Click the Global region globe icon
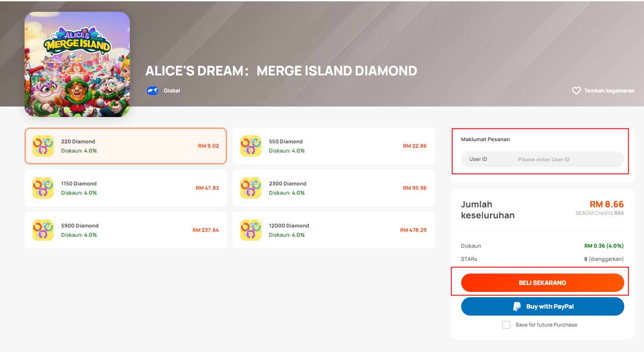644x352 pixels. tap(153, 91)
